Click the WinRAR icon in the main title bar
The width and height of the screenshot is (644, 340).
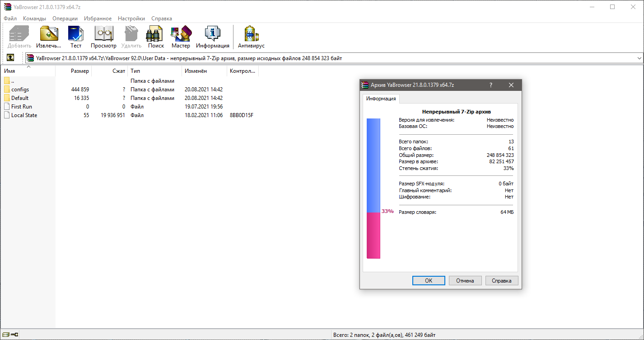tap(7, 7)
